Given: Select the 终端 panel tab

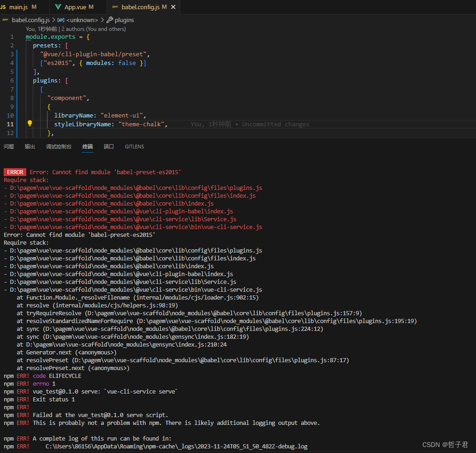Looking at the screenshot, I should [88, 147].
